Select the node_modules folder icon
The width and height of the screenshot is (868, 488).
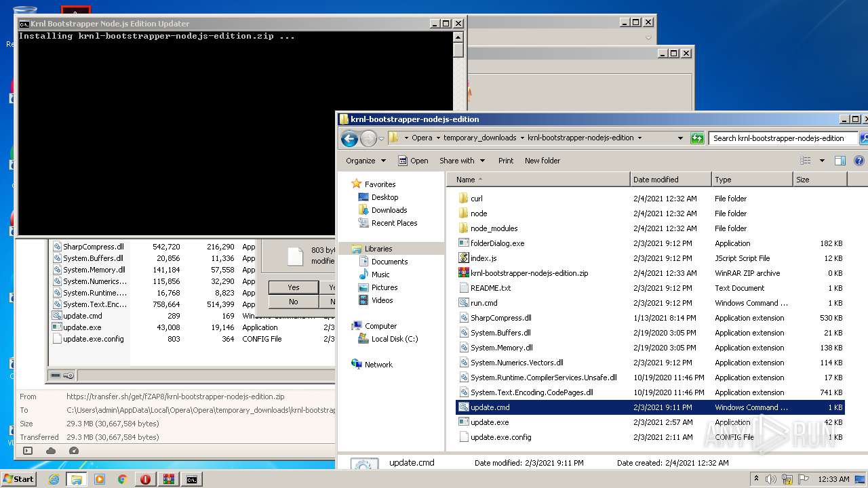[464, 228]
